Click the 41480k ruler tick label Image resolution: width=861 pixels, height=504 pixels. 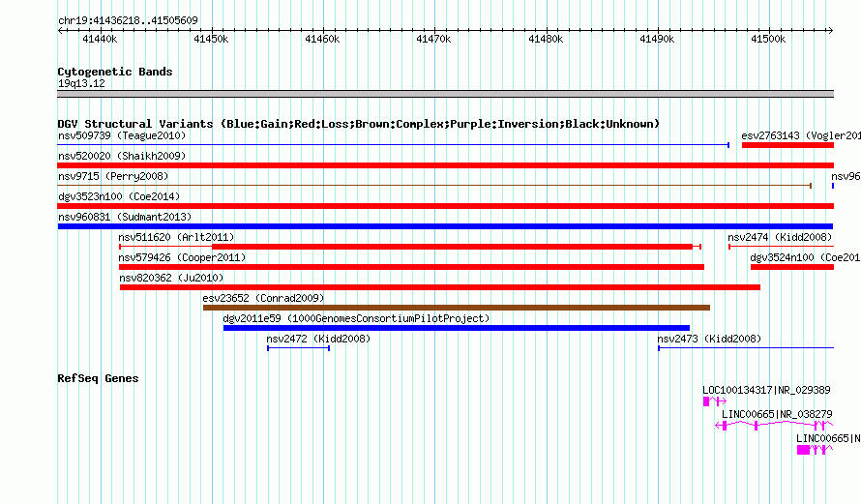pyautogui.click(x=546, y=39)
